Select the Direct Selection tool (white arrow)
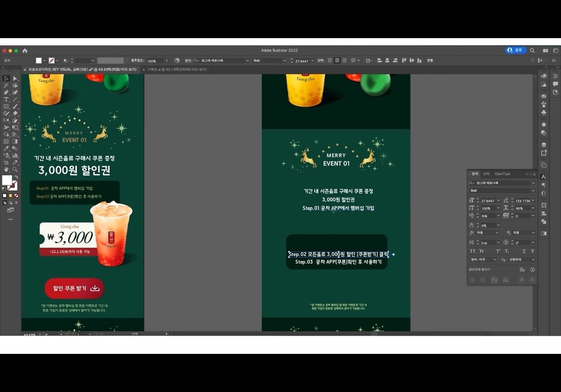 tap(15, 78)
